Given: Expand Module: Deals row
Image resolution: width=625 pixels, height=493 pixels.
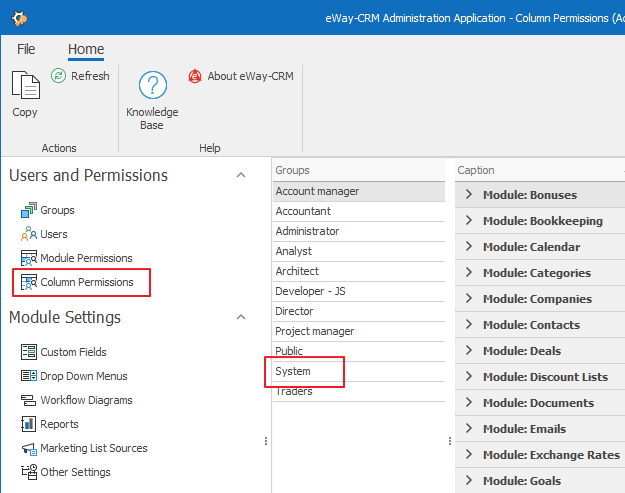Looking at the screenshot, I should (x=469, y=350).
